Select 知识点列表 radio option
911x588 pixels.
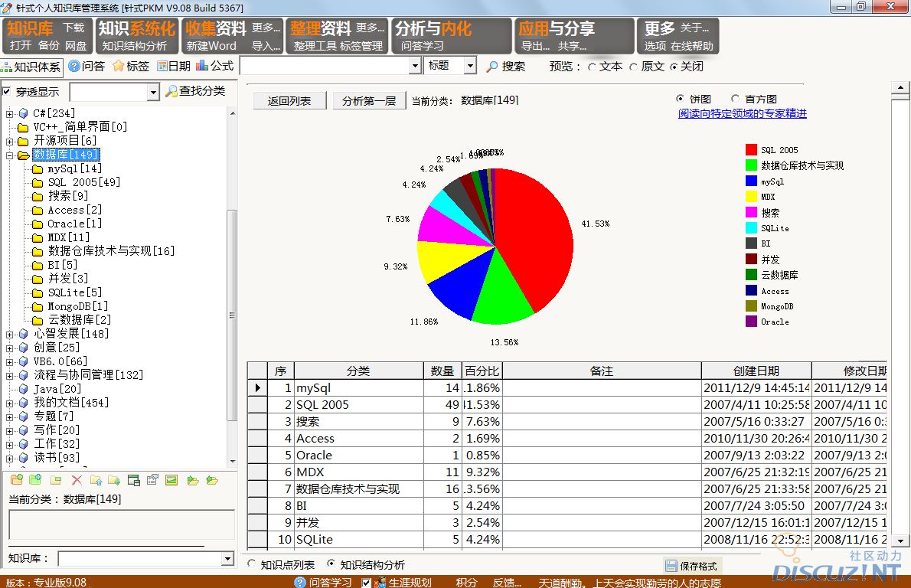[252, 564]
